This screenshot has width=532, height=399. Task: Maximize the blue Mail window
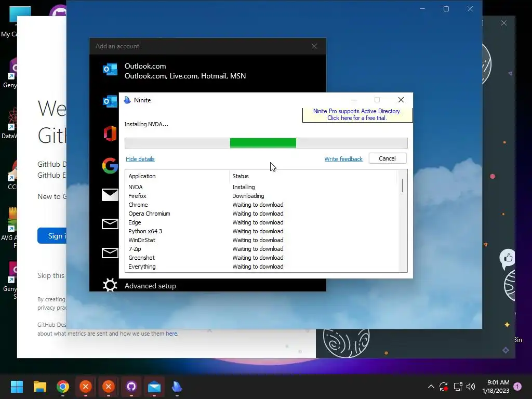coord(446,9)
